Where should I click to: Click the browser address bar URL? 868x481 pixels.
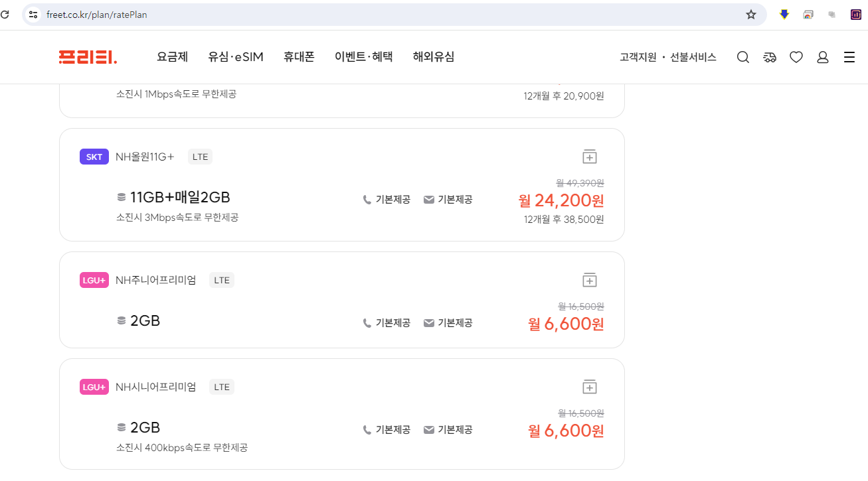[96, 14]
